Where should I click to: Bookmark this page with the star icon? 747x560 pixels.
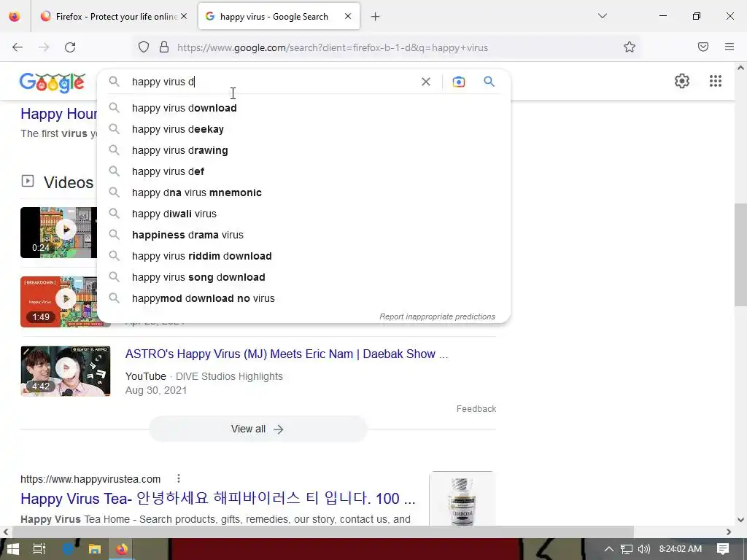click(x=630, y=47)
